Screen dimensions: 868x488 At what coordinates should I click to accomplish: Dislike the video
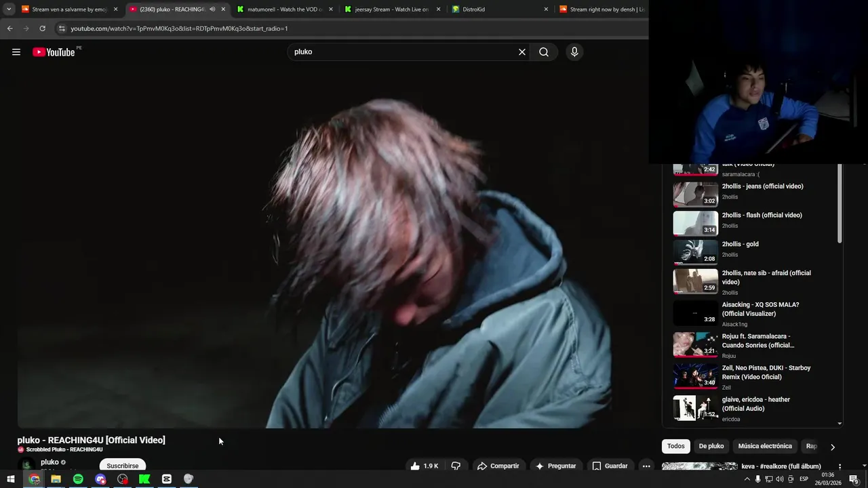[456, 466]
